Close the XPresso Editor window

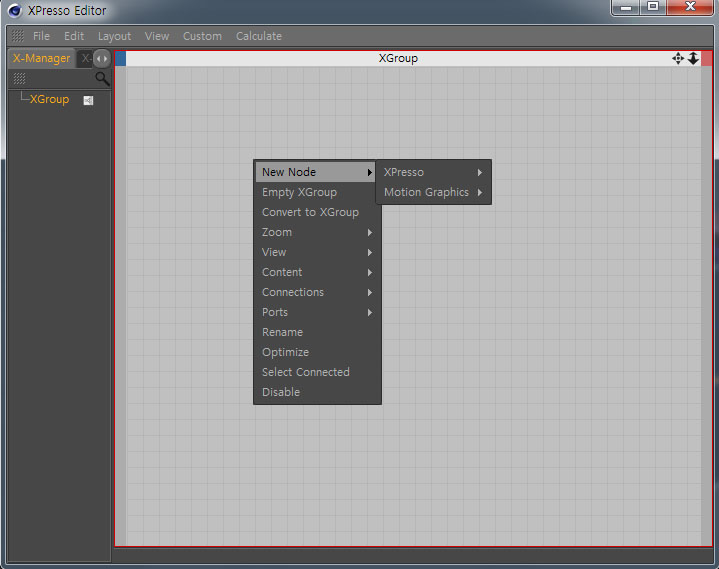click(x=690, y=7)
